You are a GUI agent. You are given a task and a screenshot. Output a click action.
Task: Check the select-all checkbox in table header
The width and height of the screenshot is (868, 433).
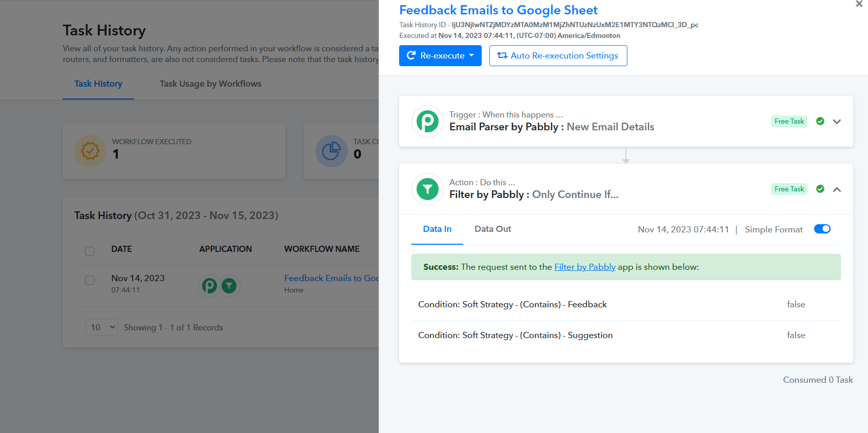pyautogui.click(x=90, y=251)
